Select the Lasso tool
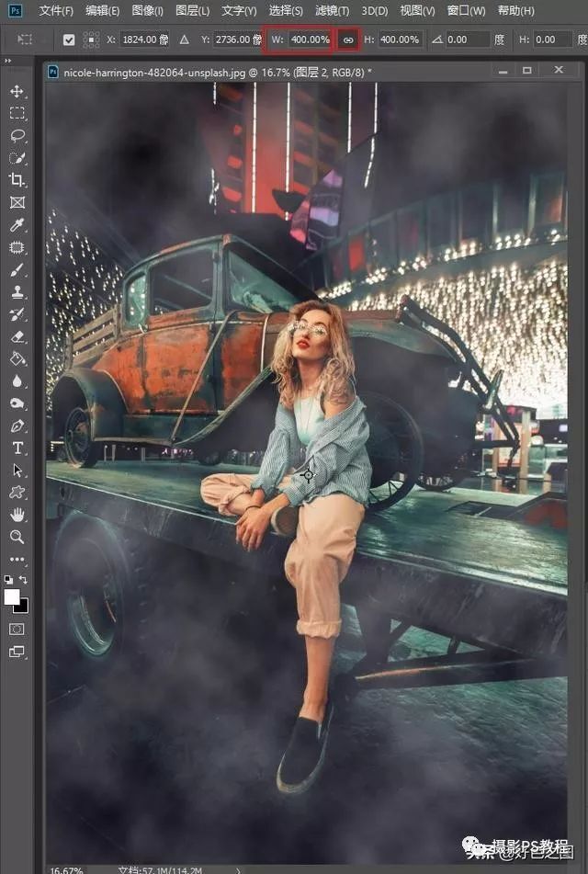Screen dimensions: 588x874 (x=17, y=136)
